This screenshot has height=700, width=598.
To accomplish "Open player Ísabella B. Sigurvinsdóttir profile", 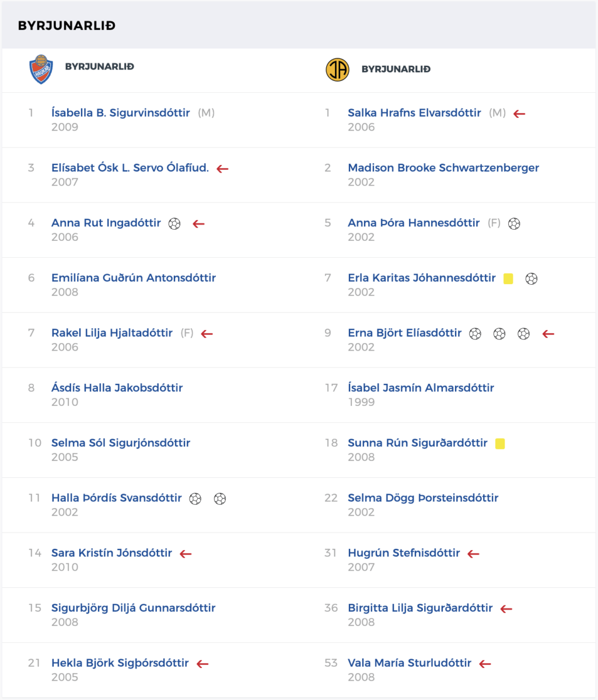I will tap(121, 113).
